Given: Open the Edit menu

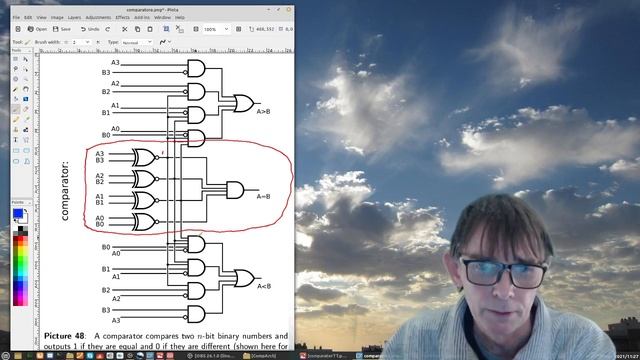Looking at the screenshot, I should coord(28,18).
